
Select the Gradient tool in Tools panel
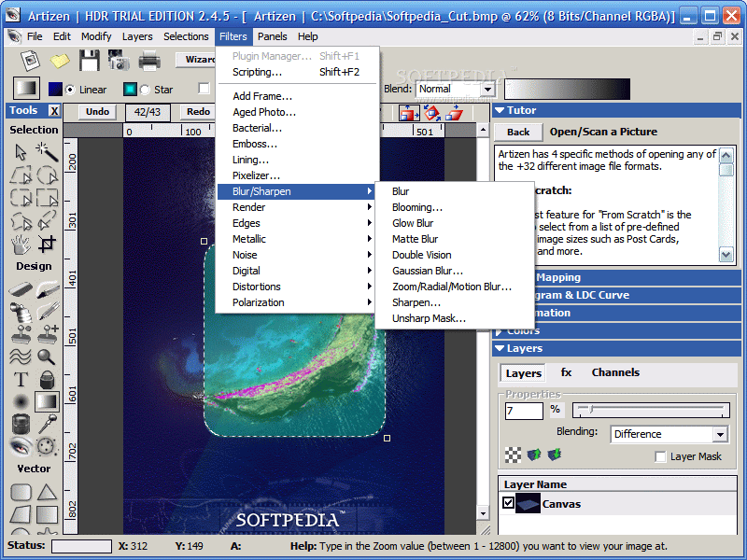(48, 401)
